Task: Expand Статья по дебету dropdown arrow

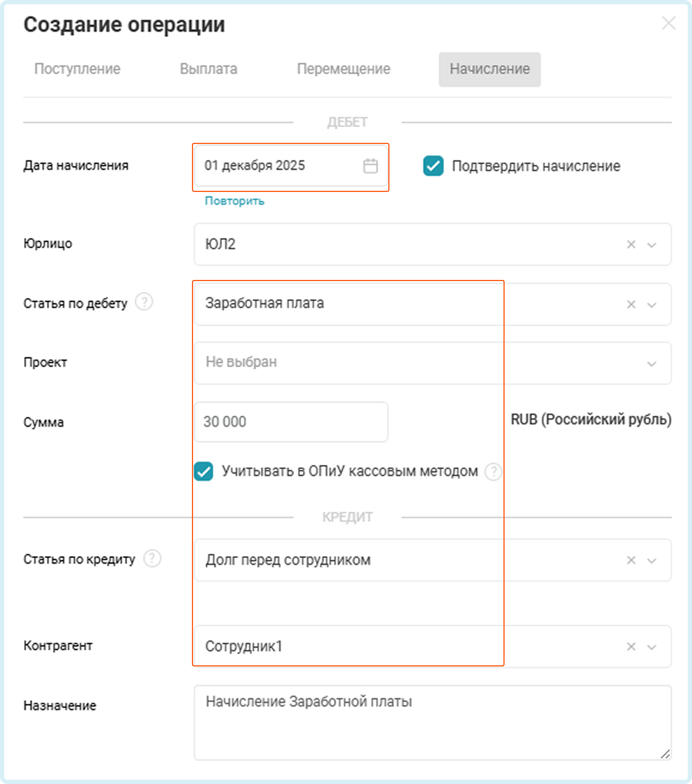Action: pyautogui.click(x=652, y=305)
